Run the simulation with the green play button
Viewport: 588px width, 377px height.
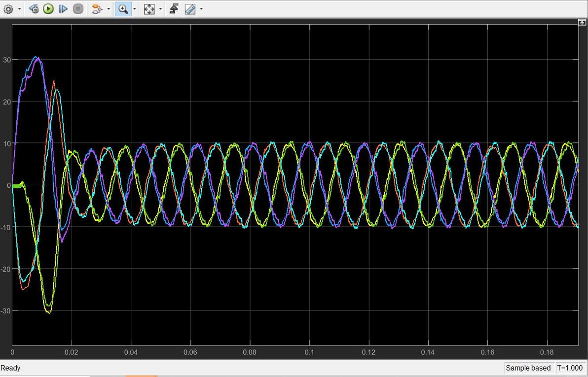click(48, 9)
